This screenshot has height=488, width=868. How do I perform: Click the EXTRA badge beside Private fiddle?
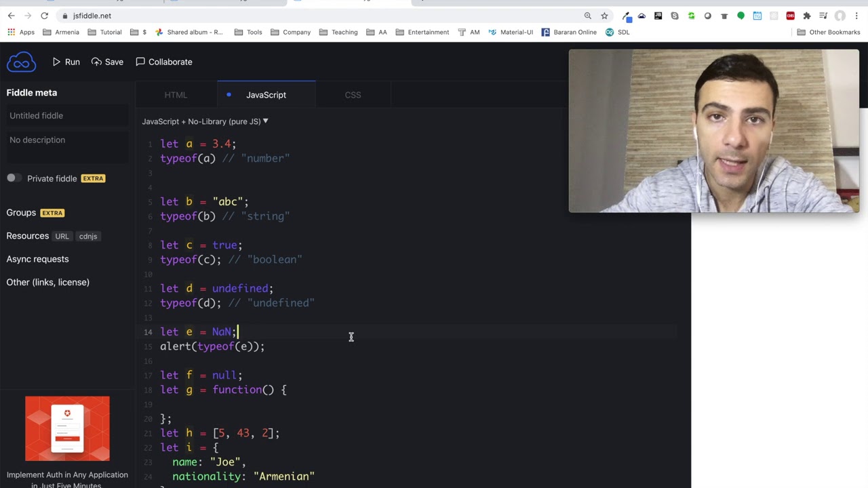pos(93,178)
